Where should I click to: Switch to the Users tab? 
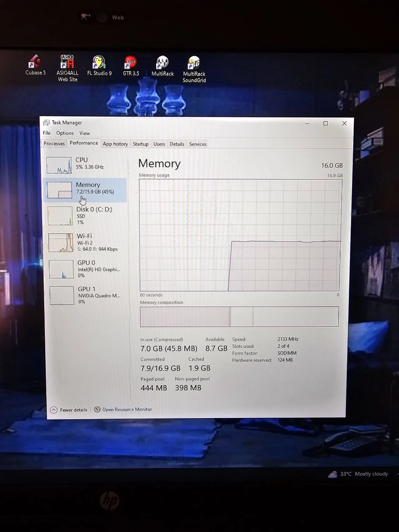[x=159, y=144]
